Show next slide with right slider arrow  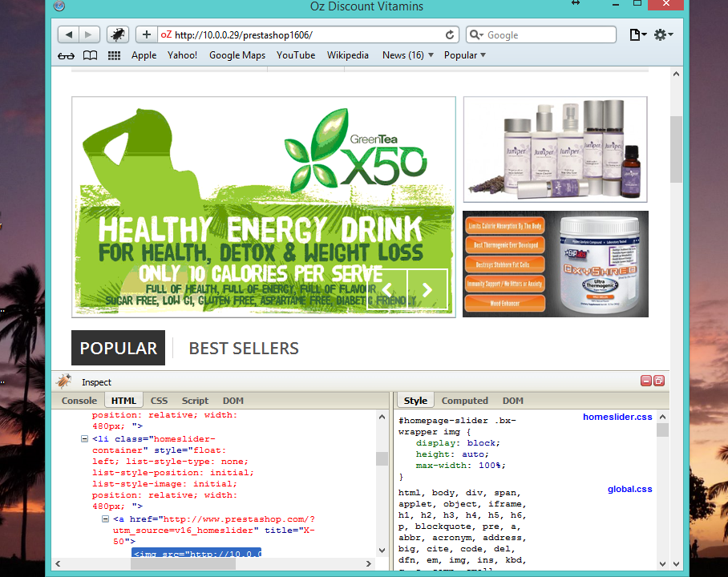427,289
